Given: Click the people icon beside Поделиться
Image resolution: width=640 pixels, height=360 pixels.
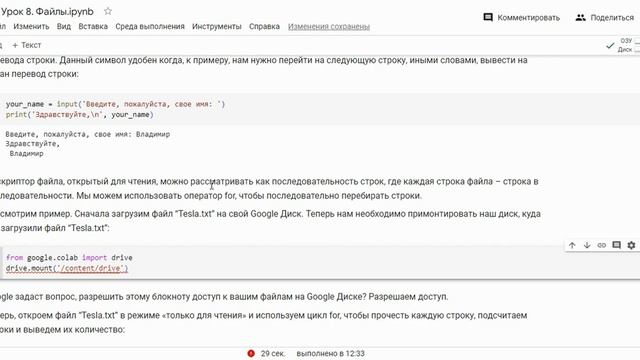Looking at the screenshot, I should click(580, 18).
